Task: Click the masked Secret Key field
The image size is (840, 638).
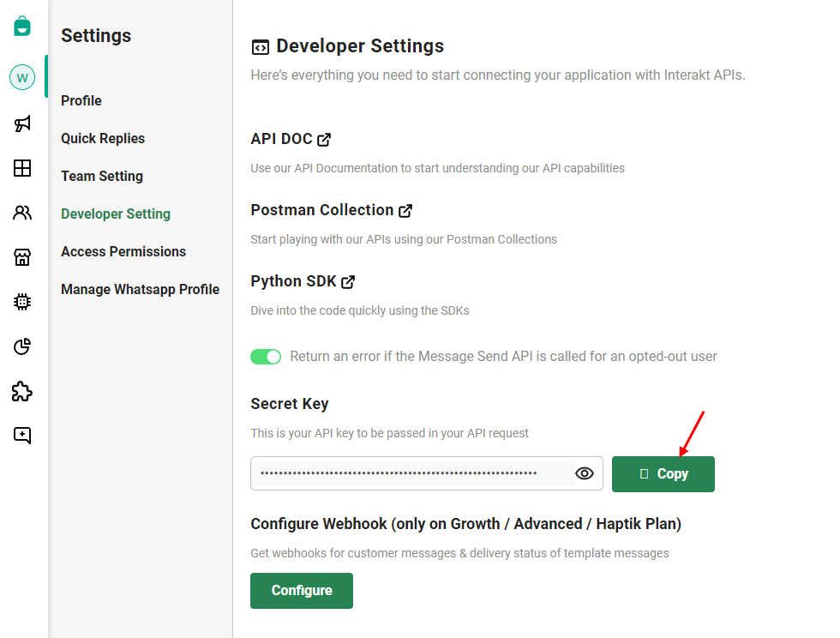Action: 411,473
